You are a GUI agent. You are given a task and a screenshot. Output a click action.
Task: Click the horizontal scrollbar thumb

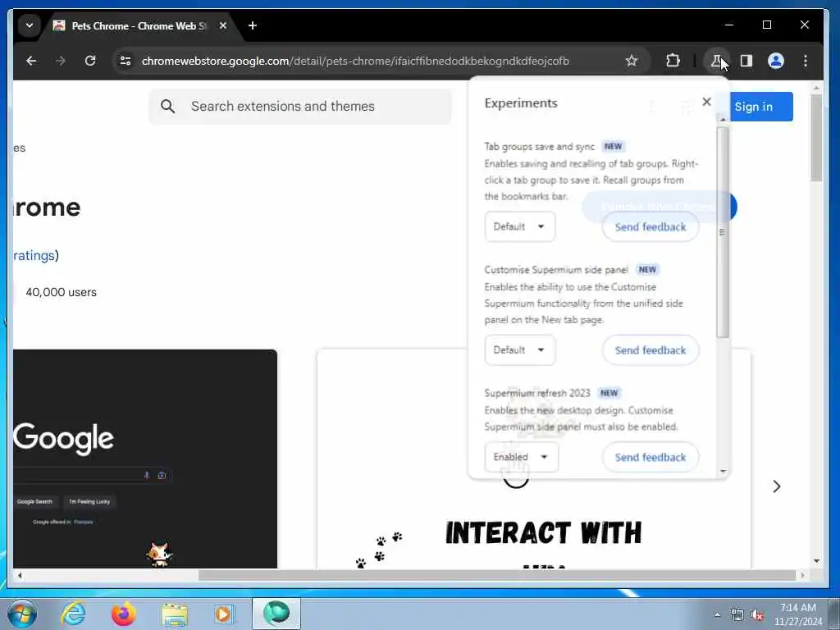pos(496,575)
